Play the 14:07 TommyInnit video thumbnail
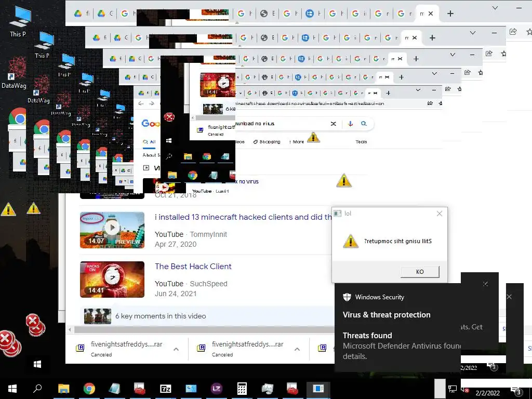The height and width of the screenshot is (399, 532). 112,230
